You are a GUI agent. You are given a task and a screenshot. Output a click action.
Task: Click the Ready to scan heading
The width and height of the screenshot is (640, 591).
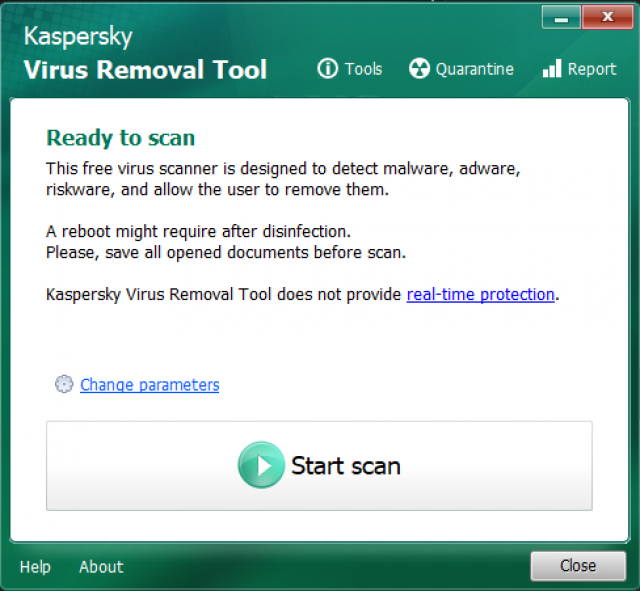click(121, 138)
